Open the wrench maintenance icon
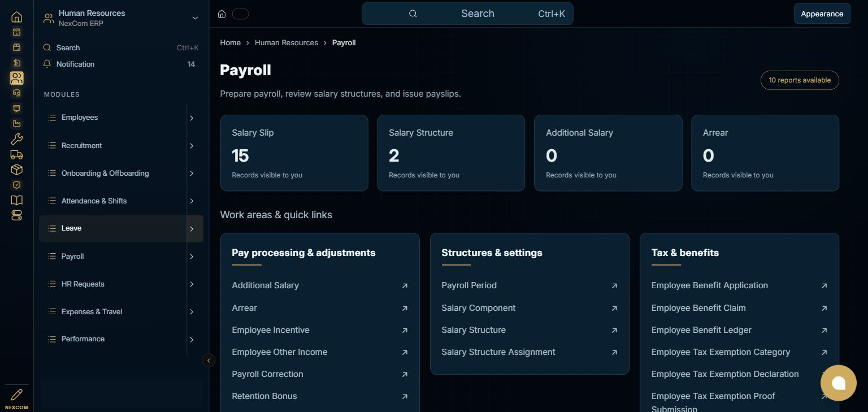868x412 pixels. coord(17,139)
